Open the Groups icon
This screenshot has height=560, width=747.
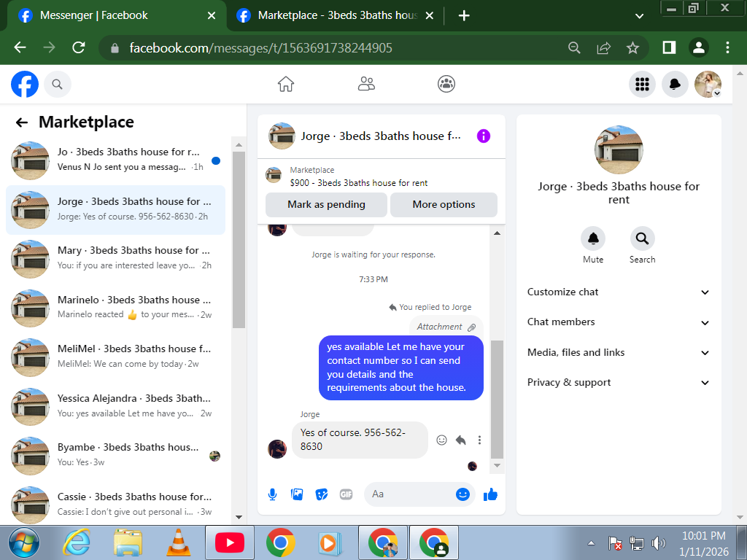[x=446, y=85]
